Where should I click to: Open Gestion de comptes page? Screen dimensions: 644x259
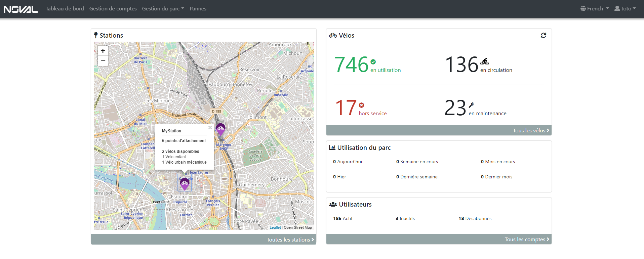pyautogui.click(x=113, y=9)
